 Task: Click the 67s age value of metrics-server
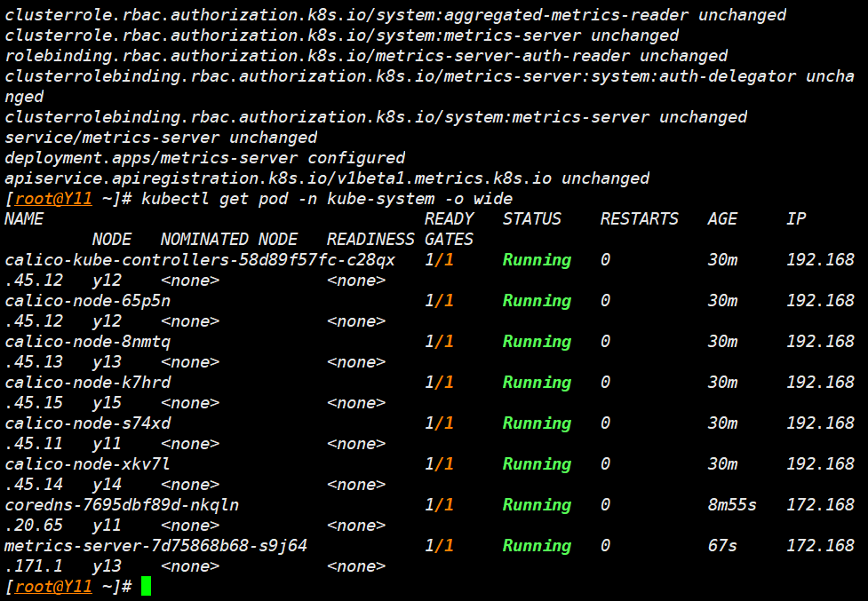(722, 546)
